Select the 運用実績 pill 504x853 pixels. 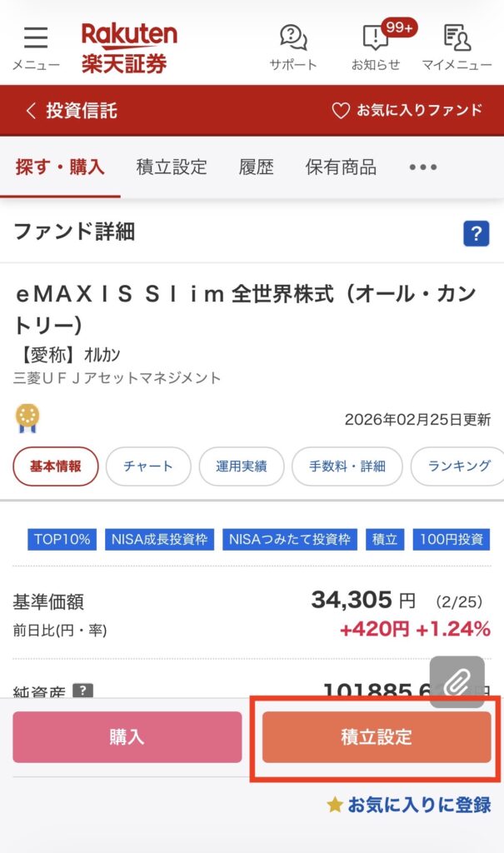point(242,466)
